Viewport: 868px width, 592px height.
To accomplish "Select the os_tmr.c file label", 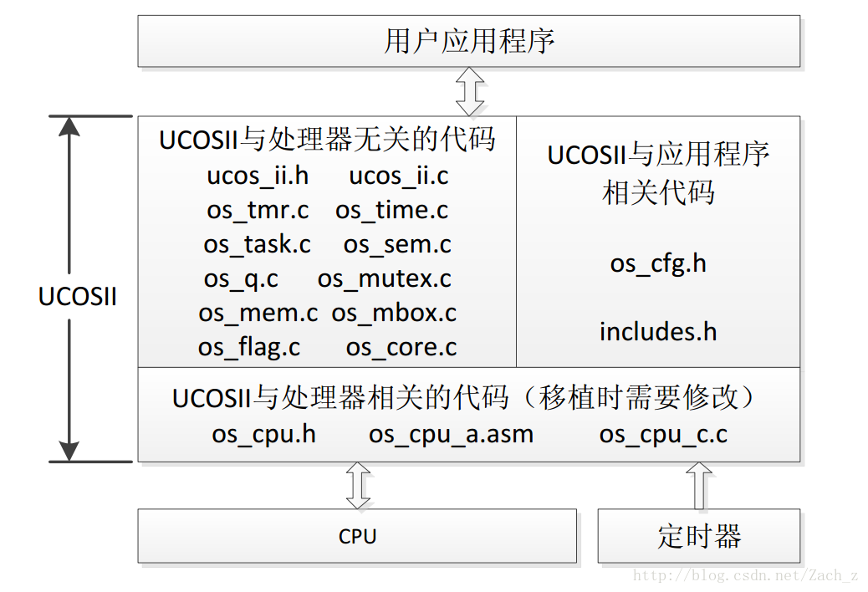I will [258, 211].
